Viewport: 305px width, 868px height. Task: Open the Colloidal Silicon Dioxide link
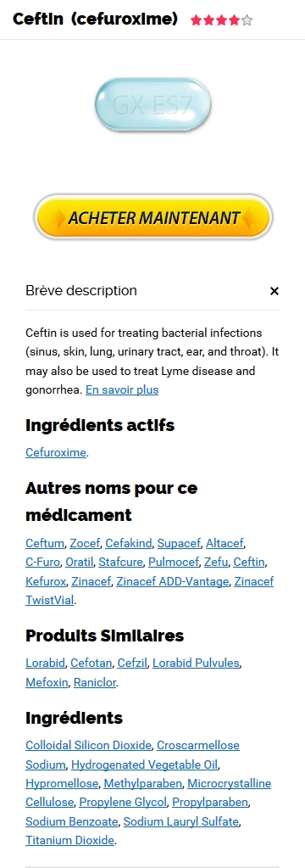[88, 745]
